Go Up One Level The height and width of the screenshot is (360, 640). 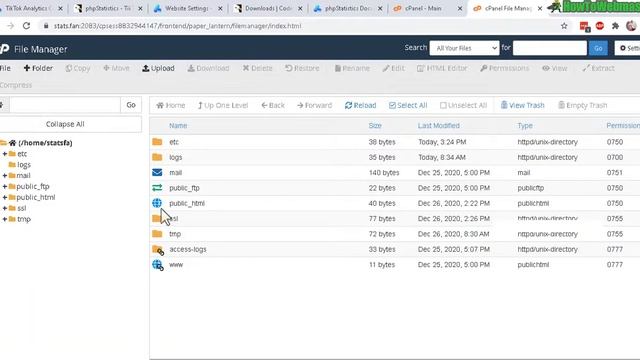click(223, 105)
